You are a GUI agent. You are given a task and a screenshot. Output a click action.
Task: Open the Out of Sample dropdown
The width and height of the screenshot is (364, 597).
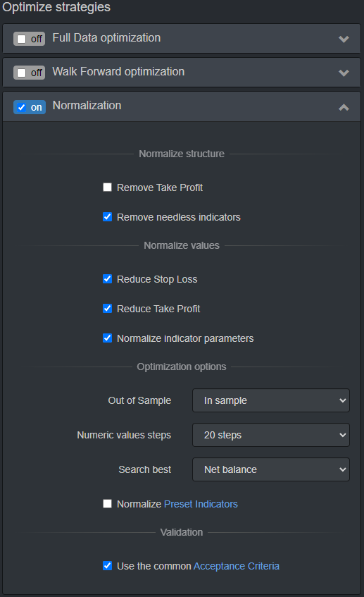point(271,400)
